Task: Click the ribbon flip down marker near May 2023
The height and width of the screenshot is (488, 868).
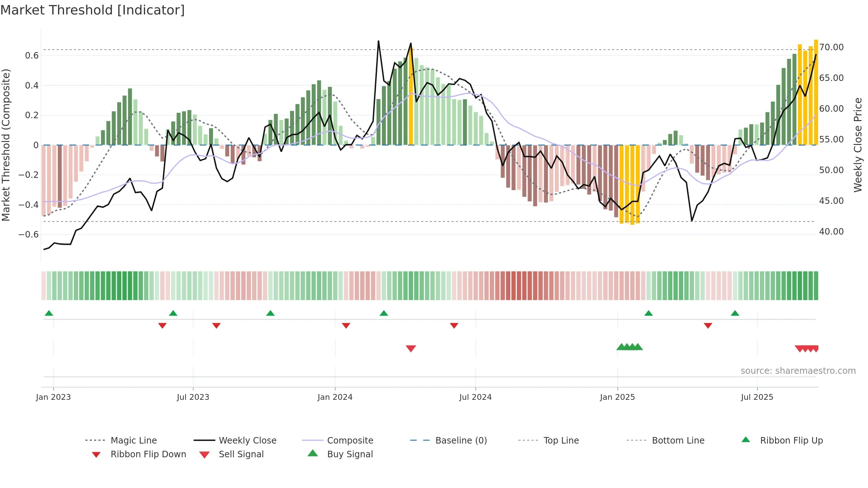Action: click(x=162, y=326)
